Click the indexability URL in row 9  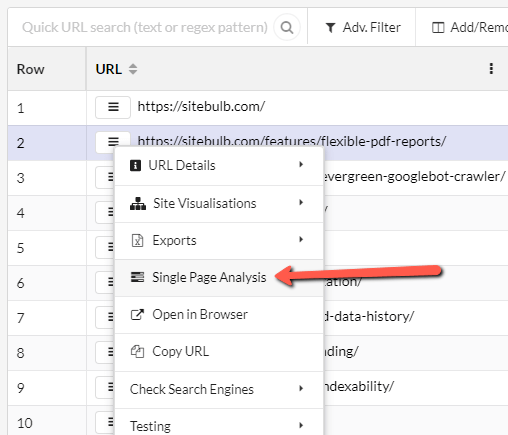coord(359,387)
